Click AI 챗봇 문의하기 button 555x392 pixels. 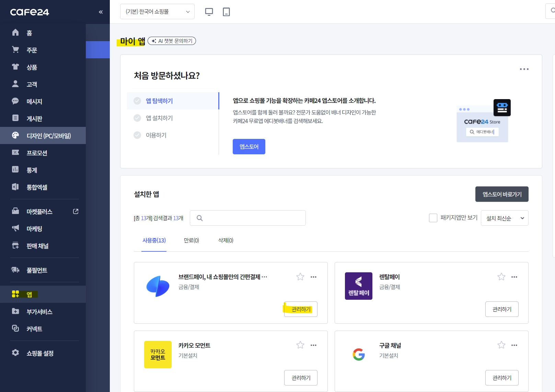click(172, 41)
